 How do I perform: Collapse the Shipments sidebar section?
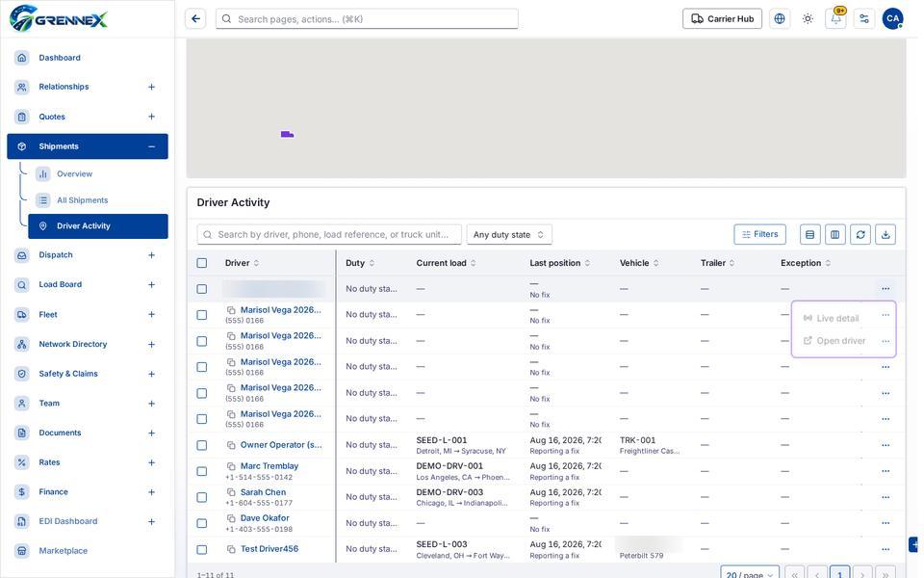[151, 146]
